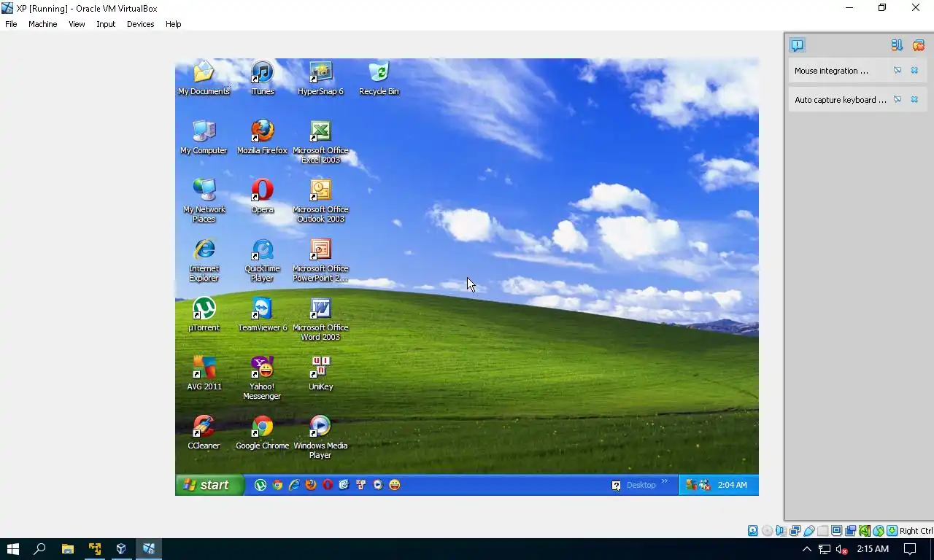This screenshot has width=934, height=560.
Task: Click the network adapter status icon
Action: click(x=795, y=531)
